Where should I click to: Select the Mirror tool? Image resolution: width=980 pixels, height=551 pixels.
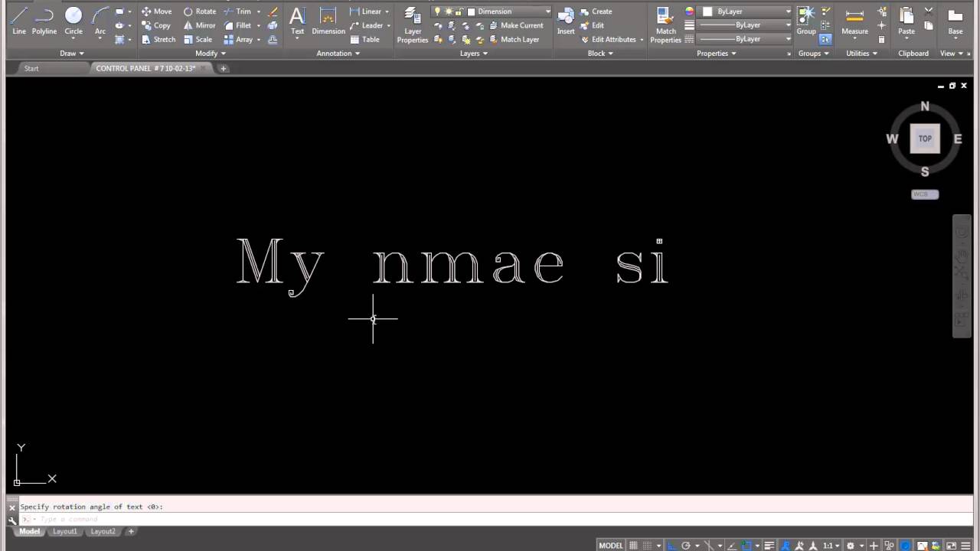pos(200,25)
